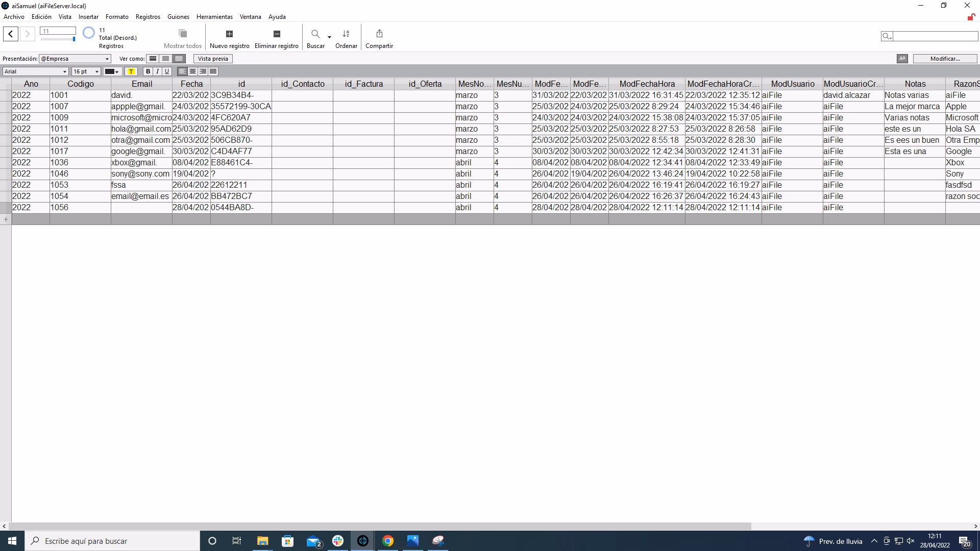Go to the previous record arrow
The image size is (980, 551).
tap(11, 34)
